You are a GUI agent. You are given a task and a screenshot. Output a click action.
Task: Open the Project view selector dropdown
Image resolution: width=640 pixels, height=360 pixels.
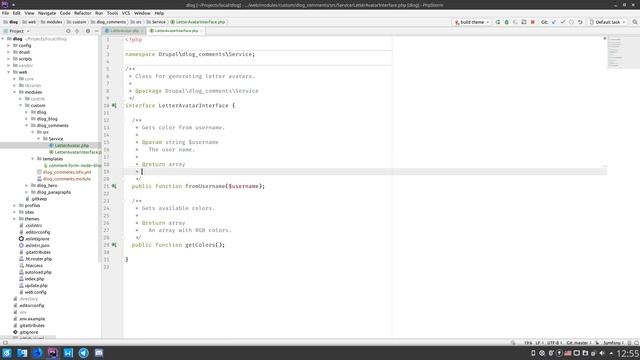(17, 31)
